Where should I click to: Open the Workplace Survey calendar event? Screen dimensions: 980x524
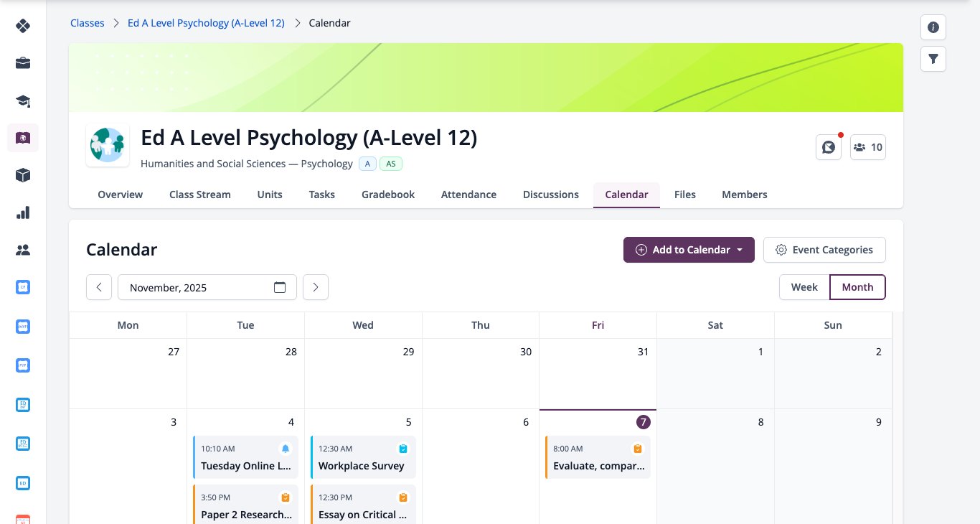pyautogui.click(x=363, y=457)
